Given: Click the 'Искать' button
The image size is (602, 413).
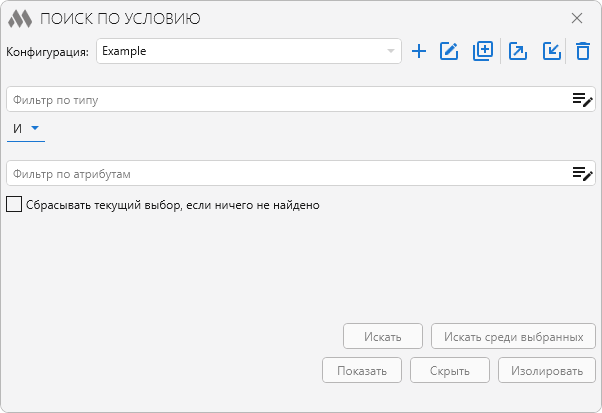Looking at the screenshot, I should click(383, 336).
